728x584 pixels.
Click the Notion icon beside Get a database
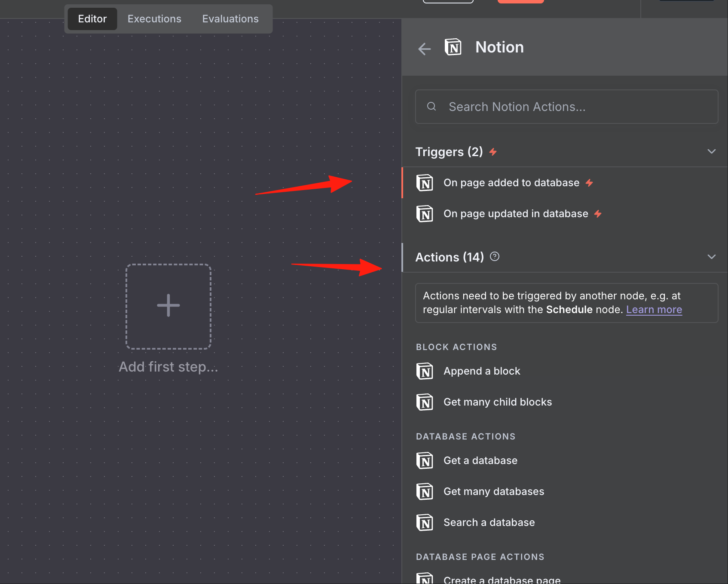(425, 461)
